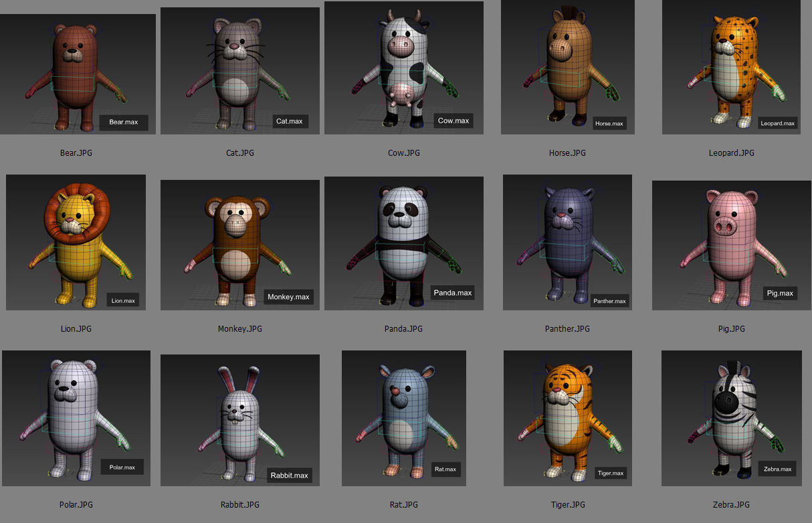Click the Zebra.JPG file name
812x523 pixels.
click(732, 505)
